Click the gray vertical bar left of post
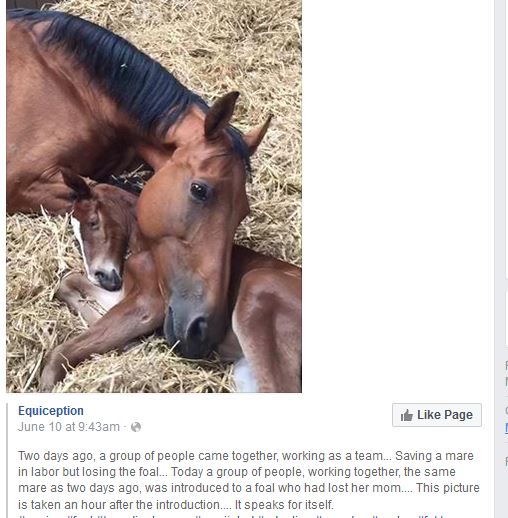Image resolution: width=508 pixels, height=518 pixels. pos(7,460)
